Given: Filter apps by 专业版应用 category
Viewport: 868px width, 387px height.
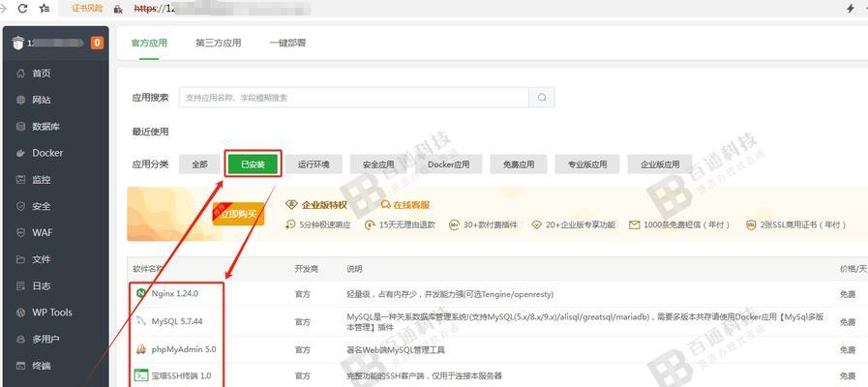Looking at the screenshot, I should (587, 164).
